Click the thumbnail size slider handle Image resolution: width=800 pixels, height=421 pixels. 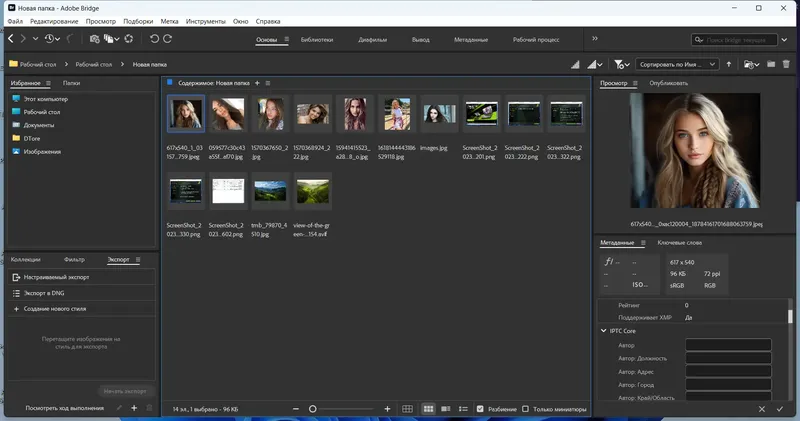pos(313,409)
